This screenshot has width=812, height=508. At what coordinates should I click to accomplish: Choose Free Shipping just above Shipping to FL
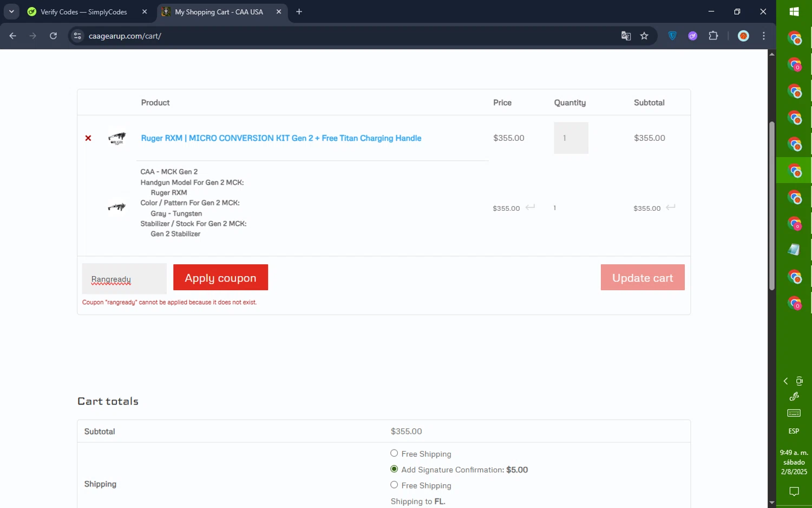394,485
